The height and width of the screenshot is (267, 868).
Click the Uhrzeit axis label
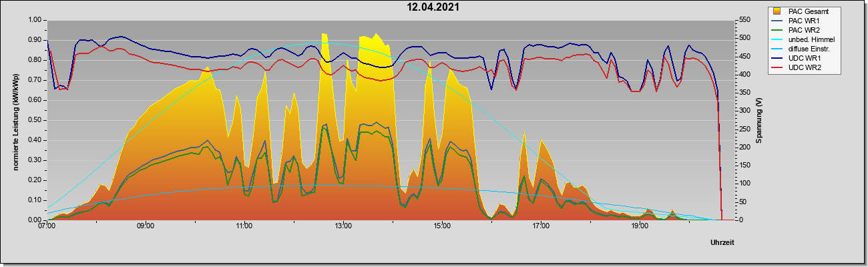pyautogui.click(x=722, y=242)
